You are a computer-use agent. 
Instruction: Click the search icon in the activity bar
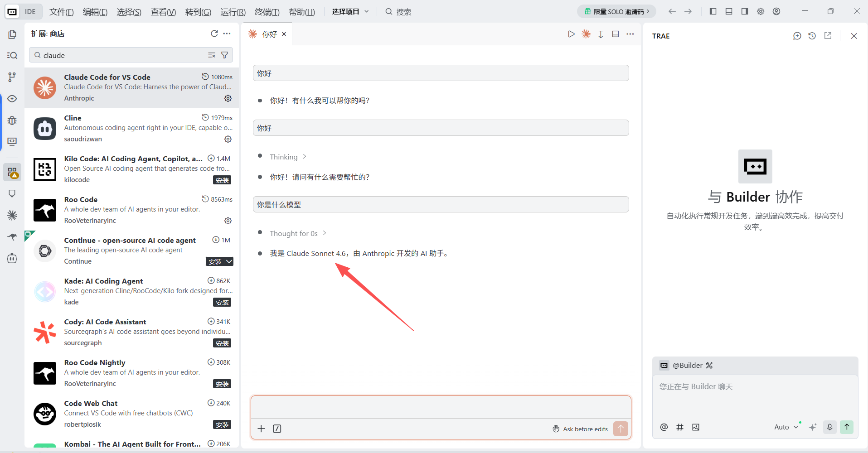[12, 55]
